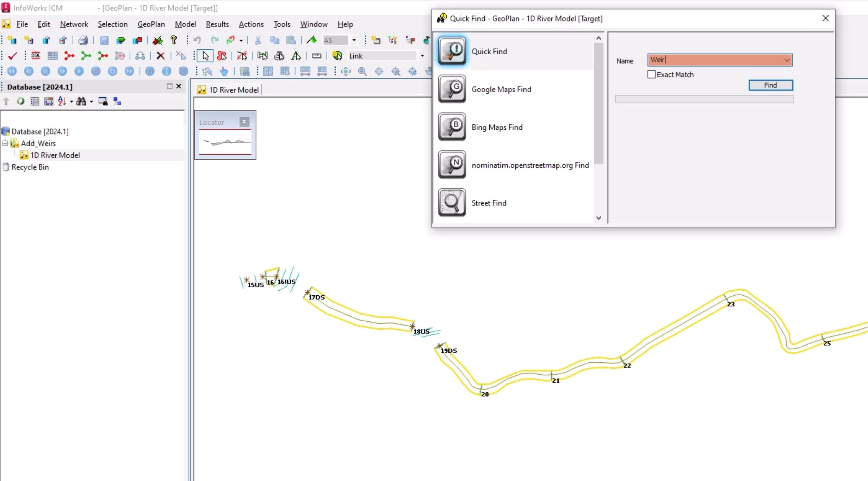Click the node label 18US on the GeoPlan
The height and width of the screenshot is (481, 868).
[x=421, y=332]
